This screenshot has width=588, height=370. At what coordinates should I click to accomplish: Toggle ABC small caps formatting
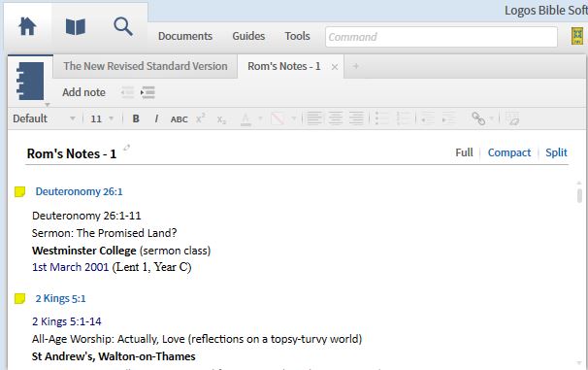[x=179, y=119]
